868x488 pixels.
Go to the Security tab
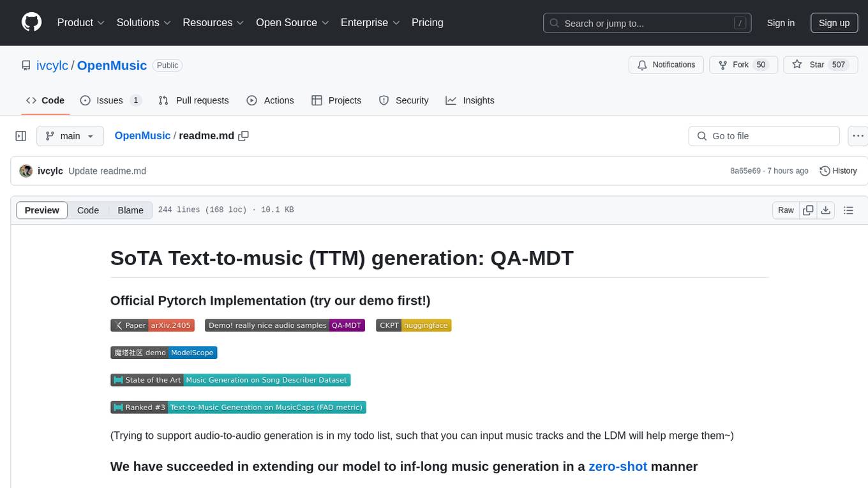click(x=403, y=100)
